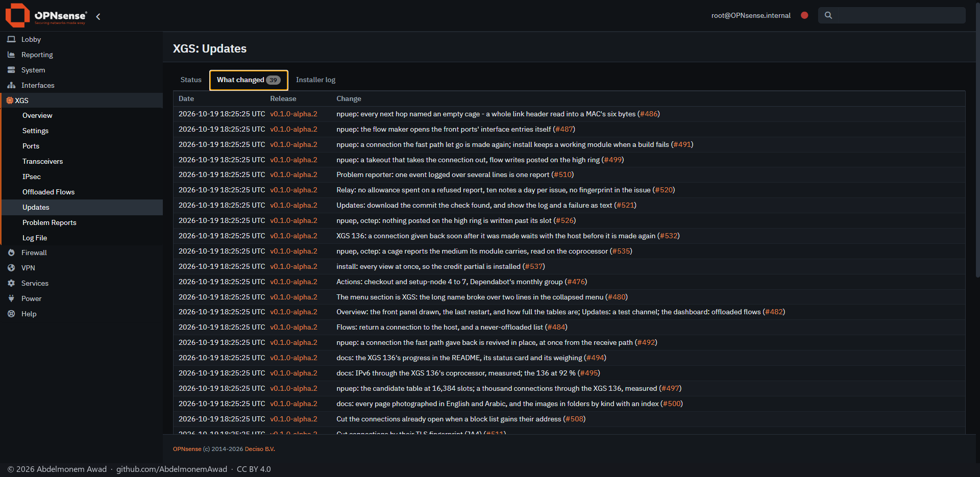Open pull request link #510
Viewport: 980px width, 477px height.
click(x=562, y=174)
